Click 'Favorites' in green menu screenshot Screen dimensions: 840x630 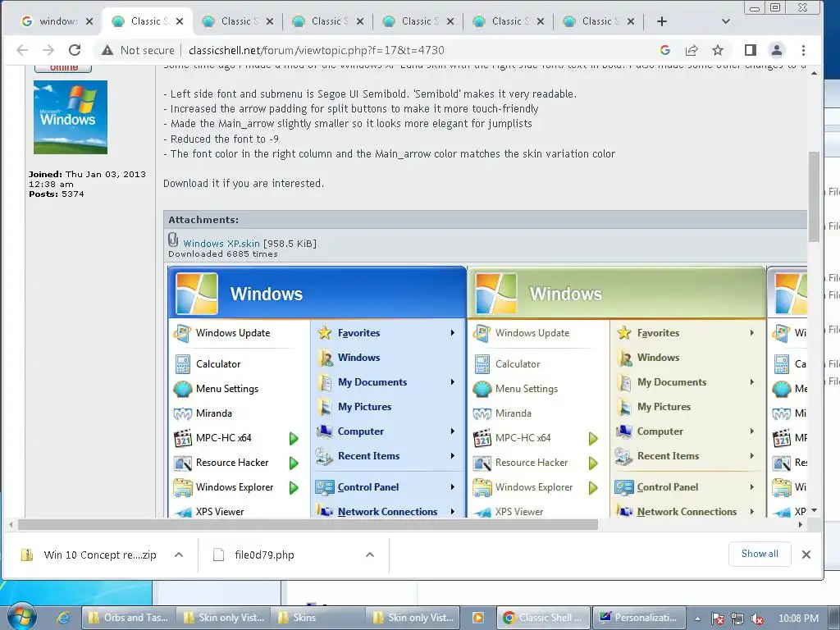click(659, 333)
